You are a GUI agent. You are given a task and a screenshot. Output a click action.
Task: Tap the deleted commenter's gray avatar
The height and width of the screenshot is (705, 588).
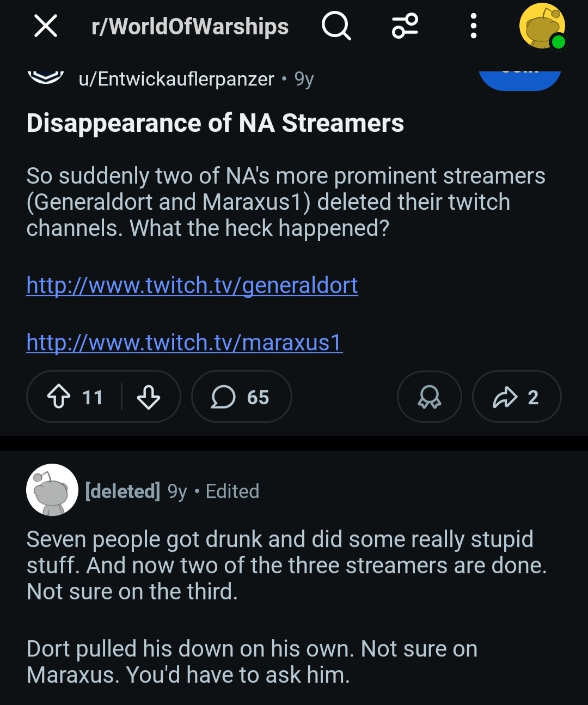tap(52, 490)
